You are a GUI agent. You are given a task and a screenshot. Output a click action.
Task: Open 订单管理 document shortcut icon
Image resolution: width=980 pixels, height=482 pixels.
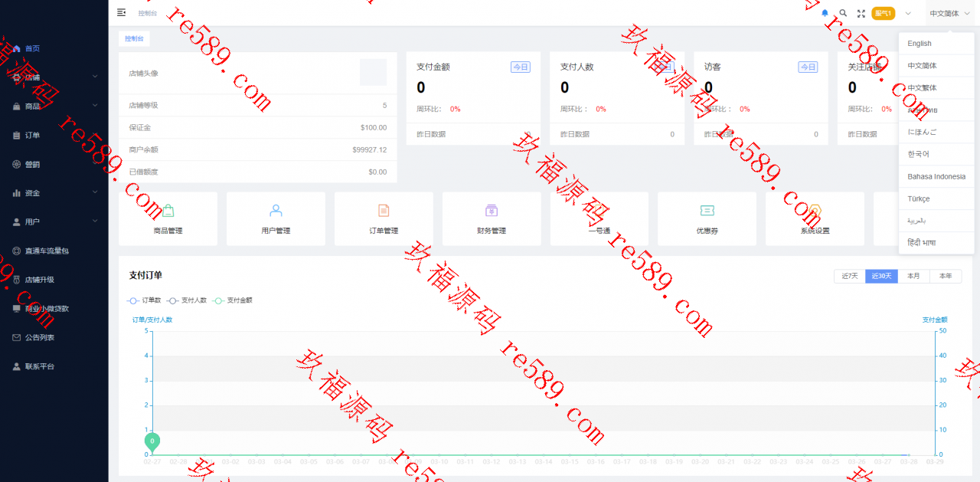pyautogui.click(x=384, y=211)
